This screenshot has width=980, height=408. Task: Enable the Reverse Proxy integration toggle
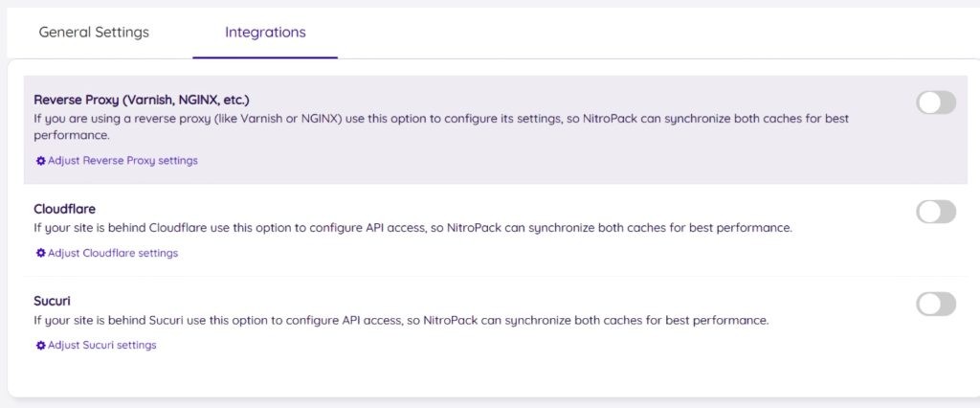tap(936, 103)
